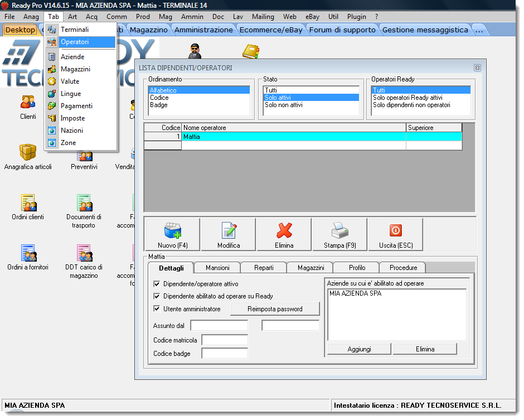Select the Mattia operator row
Image resolution: width=524 pixels, height=420 pixels.
[303, 137]
